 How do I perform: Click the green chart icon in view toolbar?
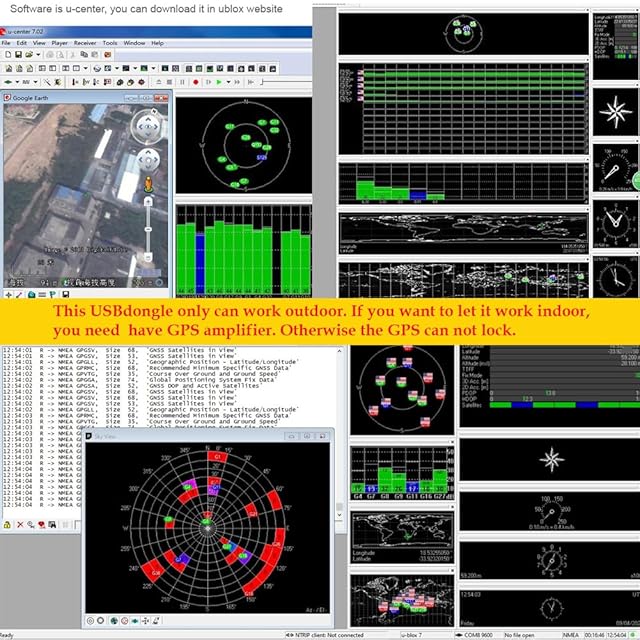tap(144, 68)
